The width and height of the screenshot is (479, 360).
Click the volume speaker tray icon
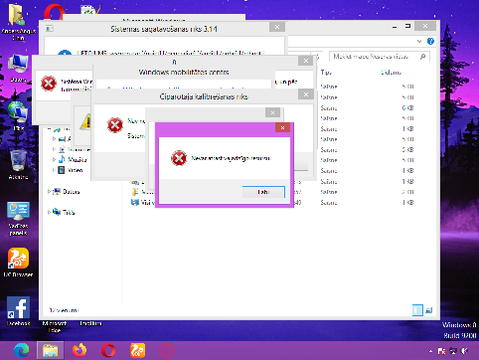click(464, 351)
